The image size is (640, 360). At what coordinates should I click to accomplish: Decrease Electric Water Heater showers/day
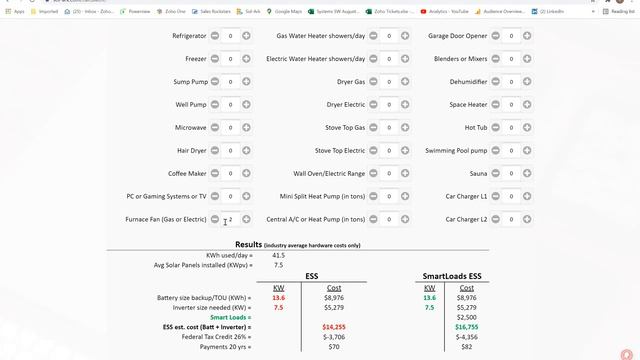pos(373,59)
